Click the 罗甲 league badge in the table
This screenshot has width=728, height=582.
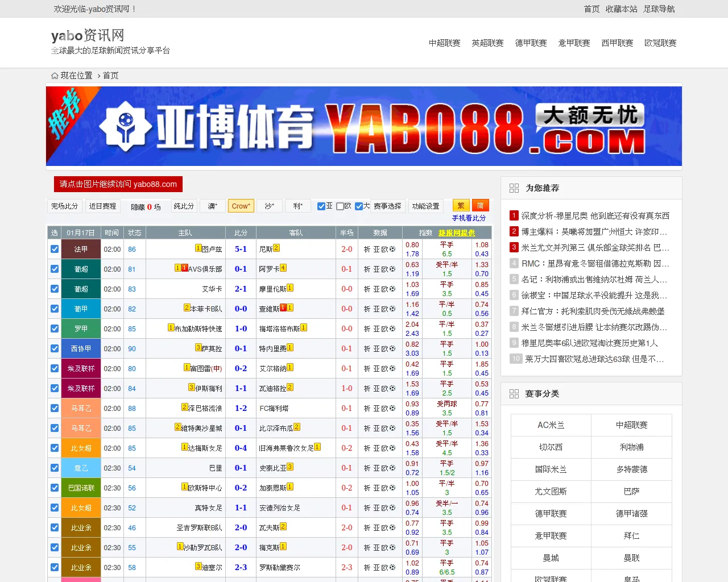coord(81,329)
